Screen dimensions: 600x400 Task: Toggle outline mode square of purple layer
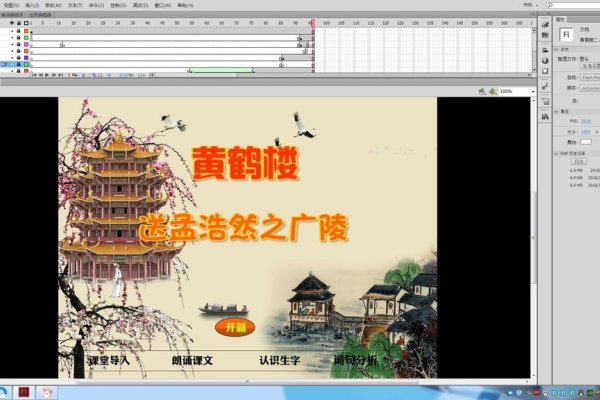coord(26,58)
